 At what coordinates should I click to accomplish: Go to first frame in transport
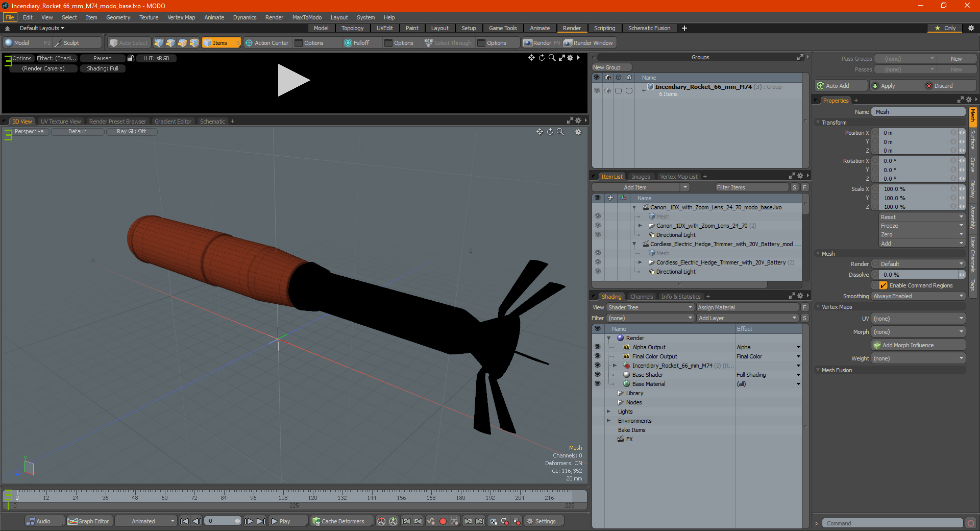click(x=185, y=521)
